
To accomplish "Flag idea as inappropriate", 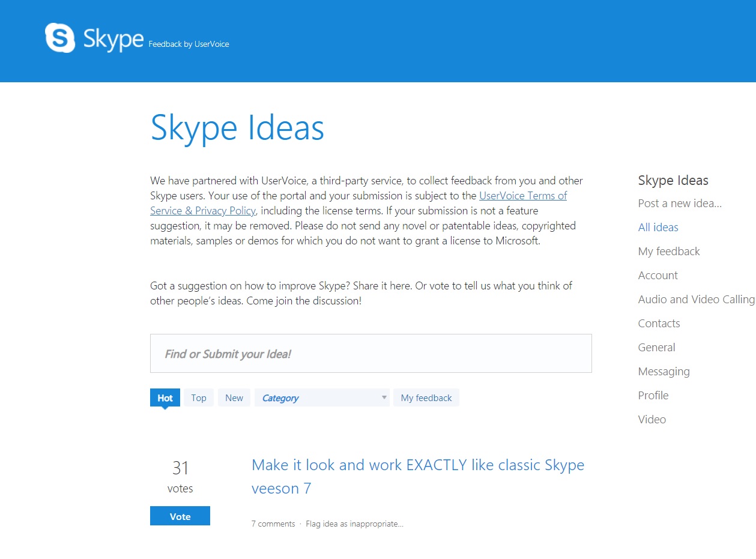I will (354, 524).
